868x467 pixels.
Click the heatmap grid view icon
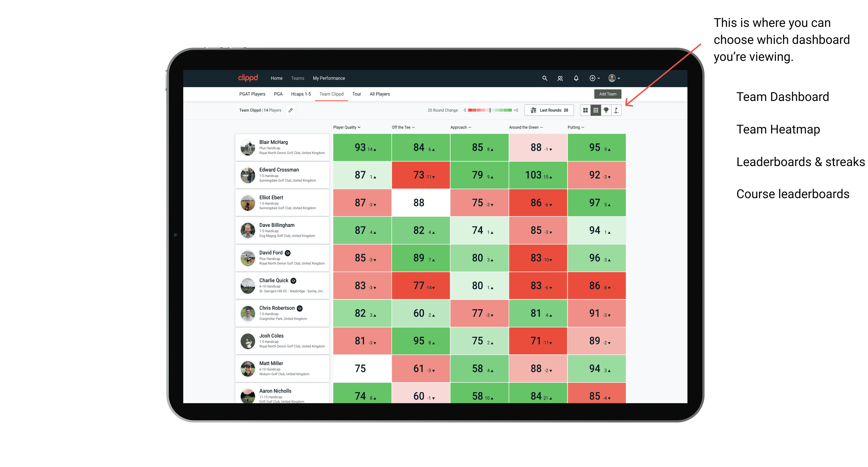point(595,113)
